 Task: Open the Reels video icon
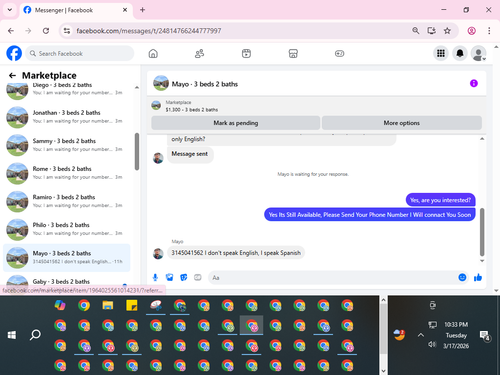point(246,53)
